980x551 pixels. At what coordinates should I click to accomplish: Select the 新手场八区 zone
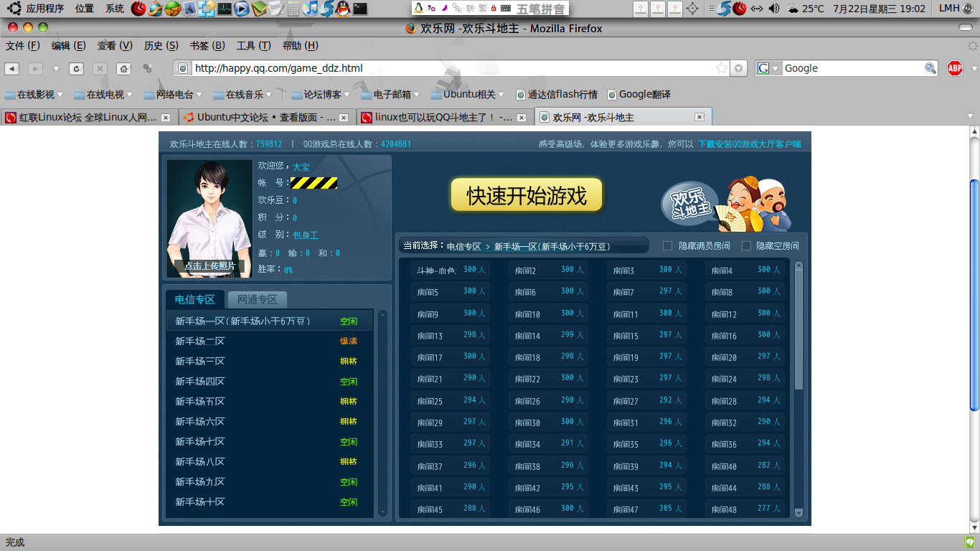[x=270, y=462]
